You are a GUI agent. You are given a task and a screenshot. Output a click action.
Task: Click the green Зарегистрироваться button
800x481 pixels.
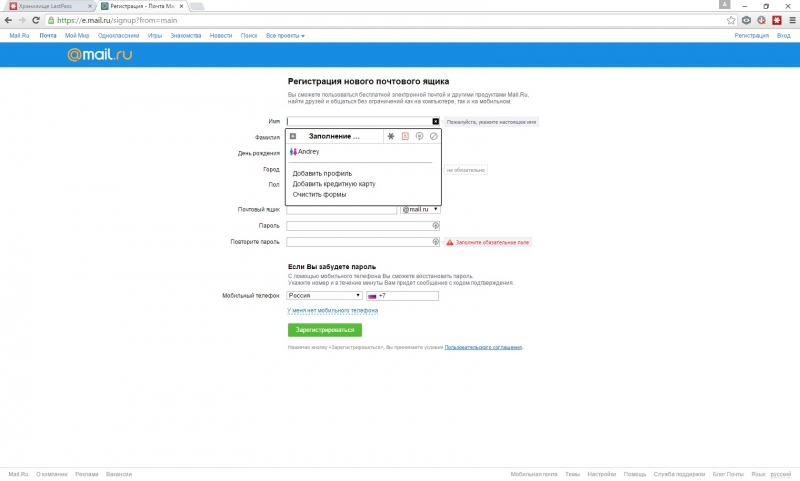click(x=324, y=330)
